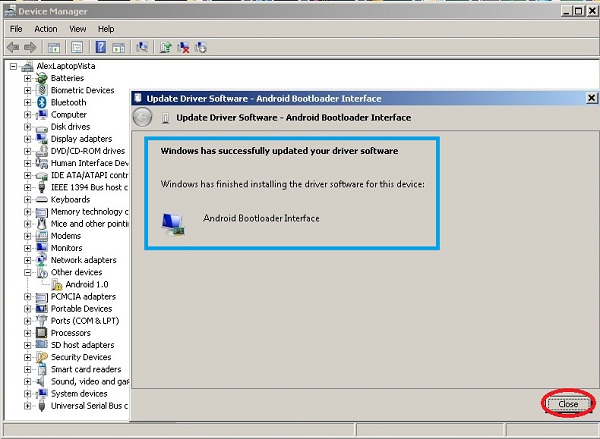Screen dimensions: 600x439
Task: Click the Forward arrow in Device Manager toolbar
Action: point(30,47)
